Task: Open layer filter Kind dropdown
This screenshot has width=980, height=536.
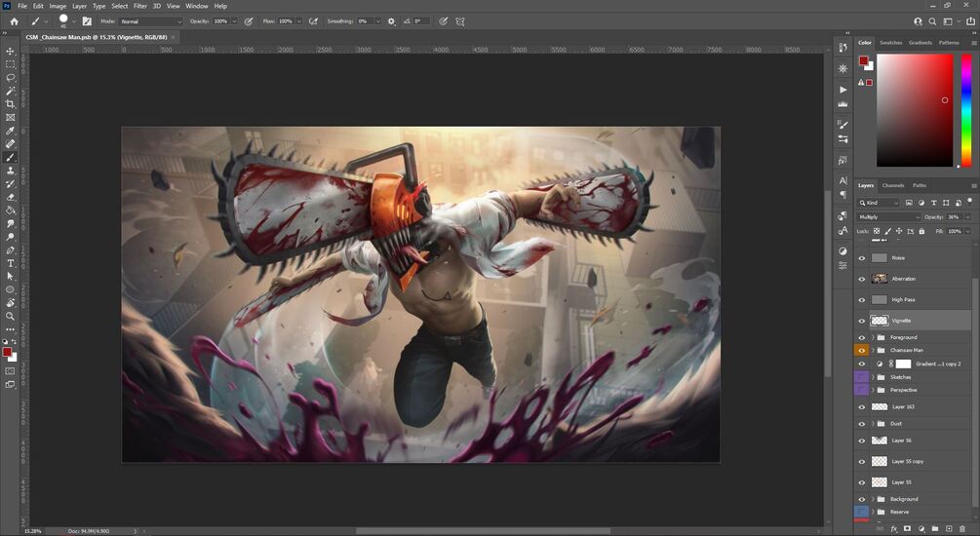Action: coord(879,203)
